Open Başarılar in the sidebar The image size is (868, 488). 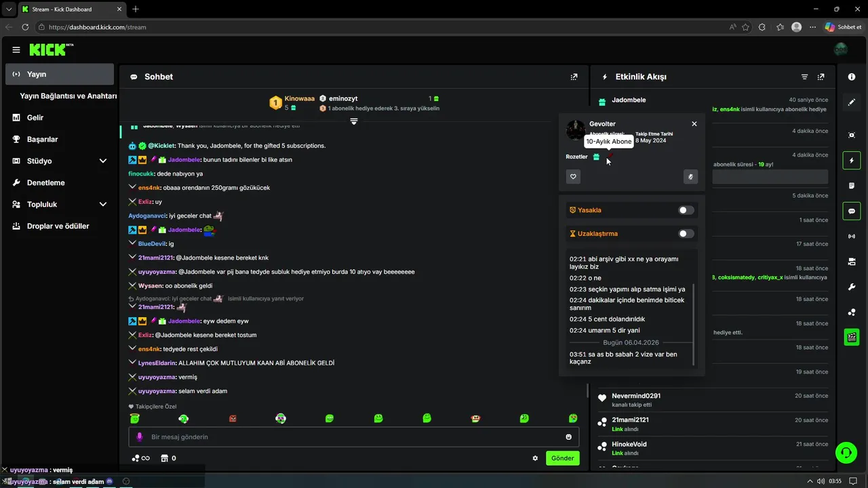tap(60, 139)
